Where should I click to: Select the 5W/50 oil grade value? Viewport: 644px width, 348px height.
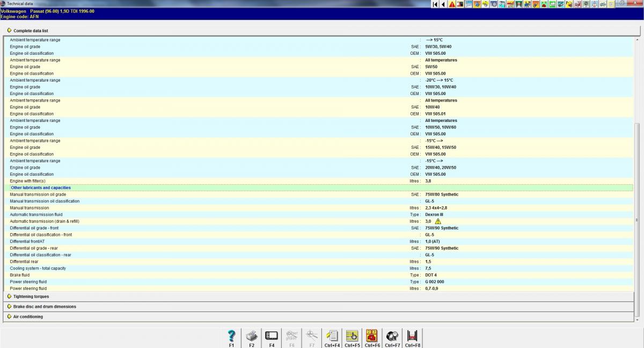431,67
